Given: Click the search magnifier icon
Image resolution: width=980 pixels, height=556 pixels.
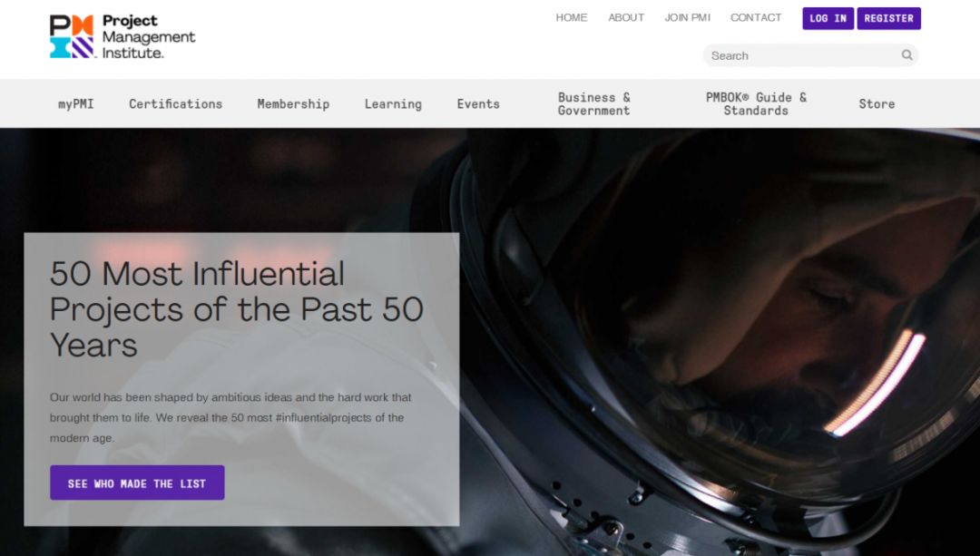Looking at the screenshot, I should (x=906, y=55).
